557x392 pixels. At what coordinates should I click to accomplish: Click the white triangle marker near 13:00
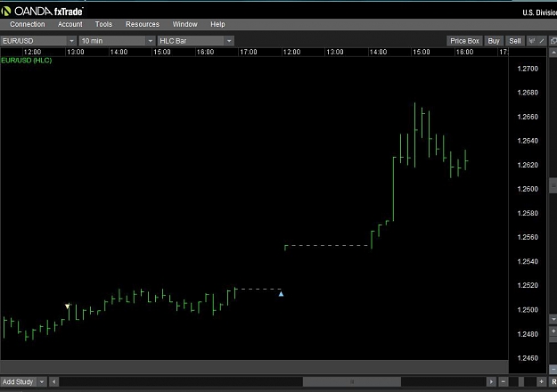68,306
